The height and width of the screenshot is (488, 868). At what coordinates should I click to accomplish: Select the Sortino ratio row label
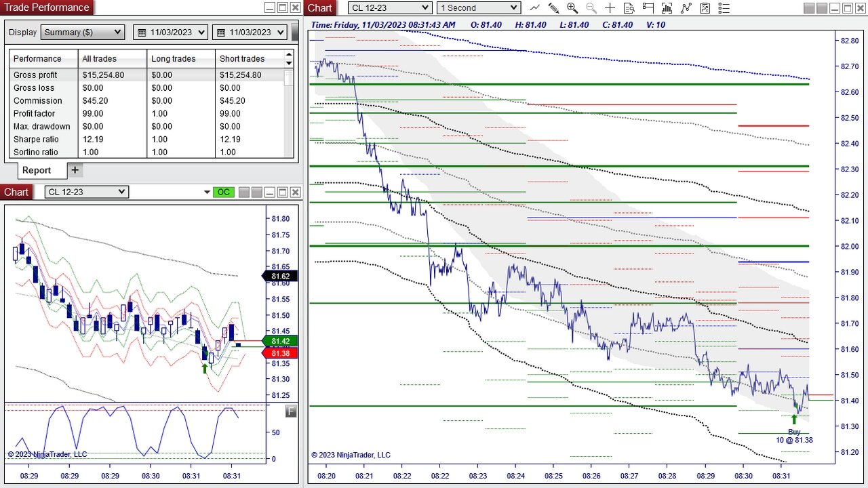point(36,152)
